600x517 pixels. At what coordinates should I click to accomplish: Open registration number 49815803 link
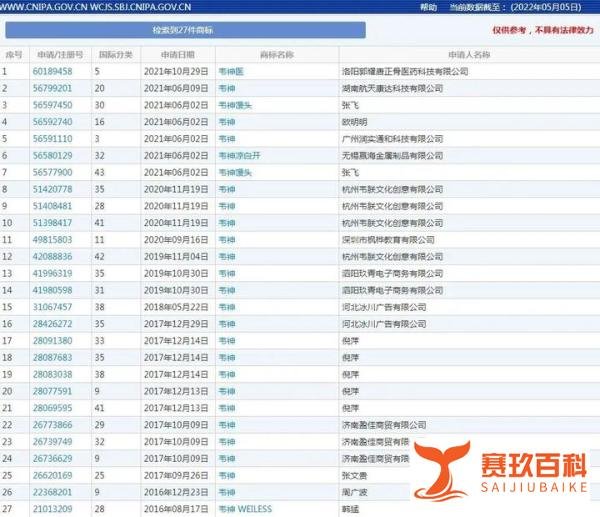point(52,240)
